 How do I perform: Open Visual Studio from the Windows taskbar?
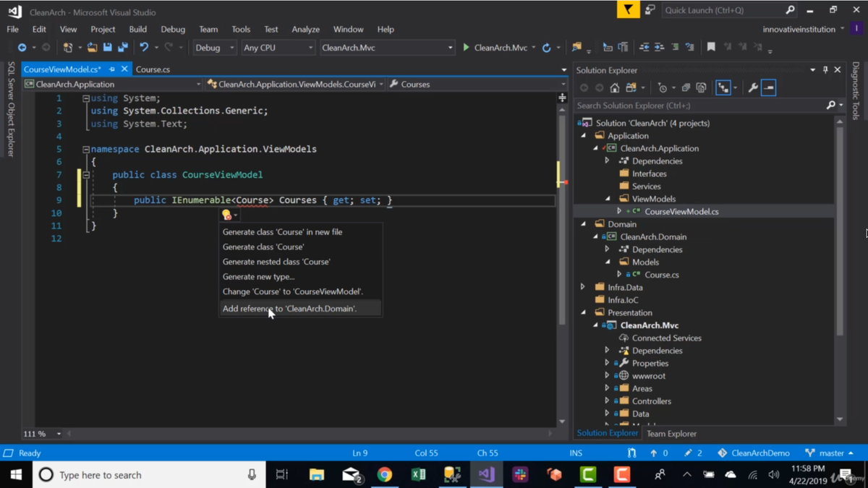click(x=486, y=475)
